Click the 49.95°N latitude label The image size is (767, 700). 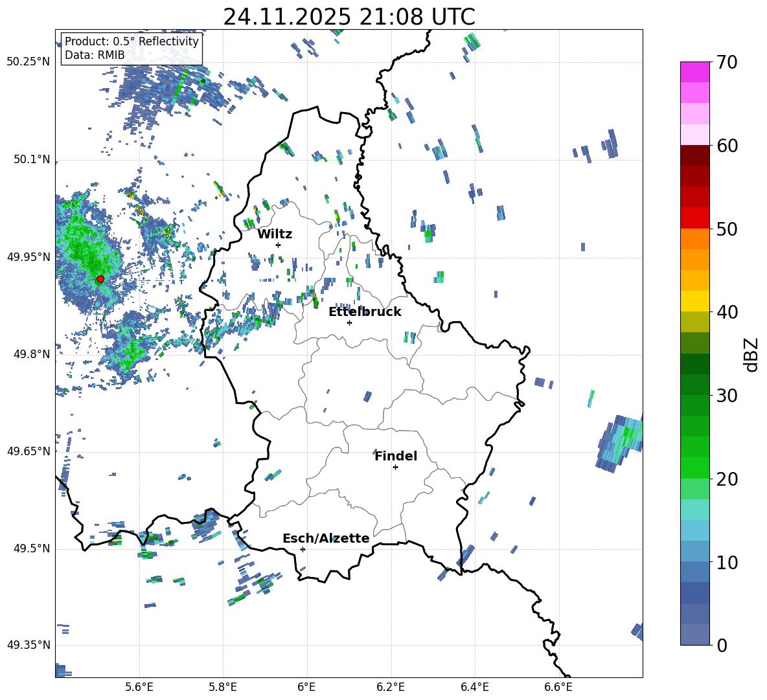point(29,256)
